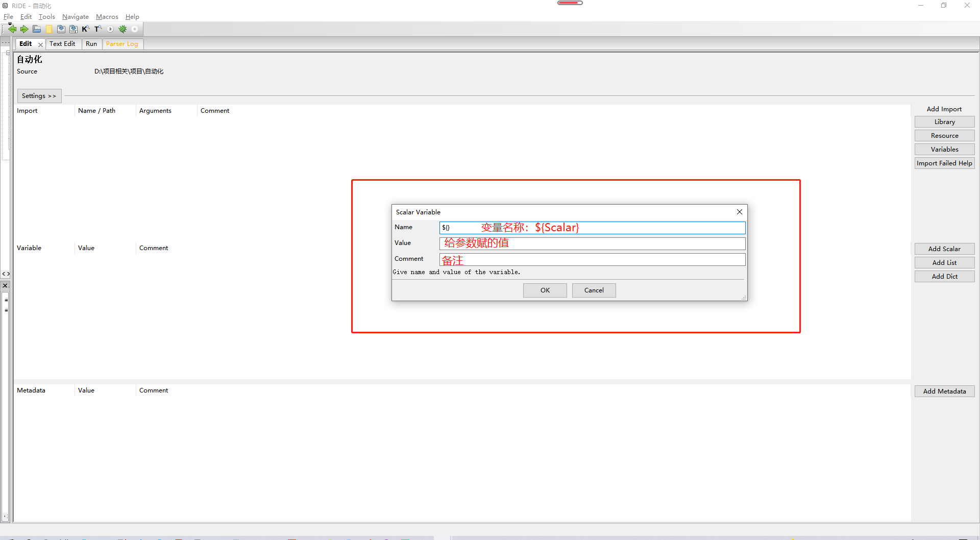Image resolution: width=980 pixels, height=540 pixels.
Task: Click the Variables import button
Action: (x=944, y=150)
